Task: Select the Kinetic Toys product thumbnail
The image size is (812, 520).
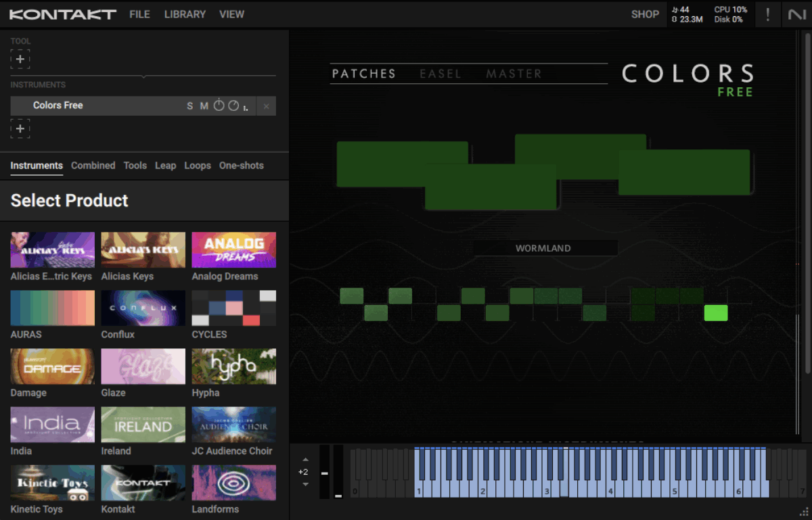Action: click(52, 483)
